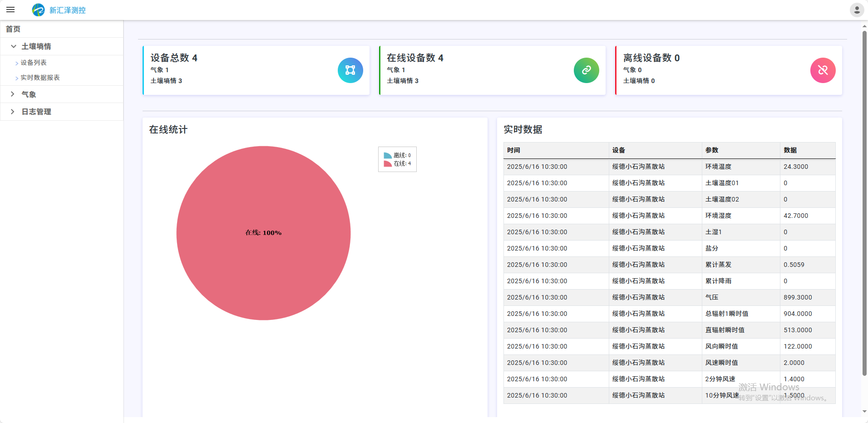Viewport: 868px width, 423px height.
Task: Click the 在线 legend color marker
Action: click(388, 163)
